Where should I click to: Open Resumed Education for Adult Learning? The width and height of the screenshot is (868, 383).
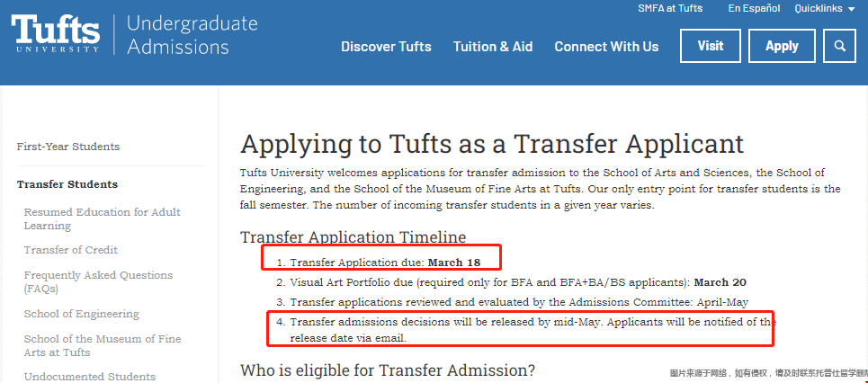103,218
